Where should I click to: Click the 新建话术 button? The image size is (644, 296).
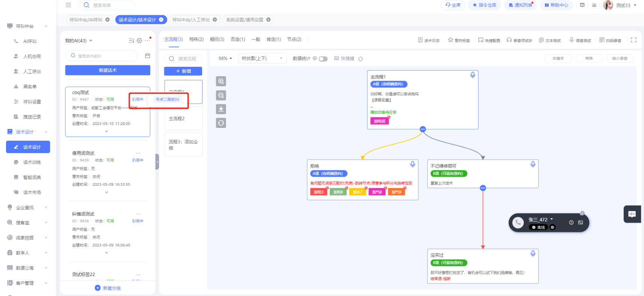(x=107, y=70)
